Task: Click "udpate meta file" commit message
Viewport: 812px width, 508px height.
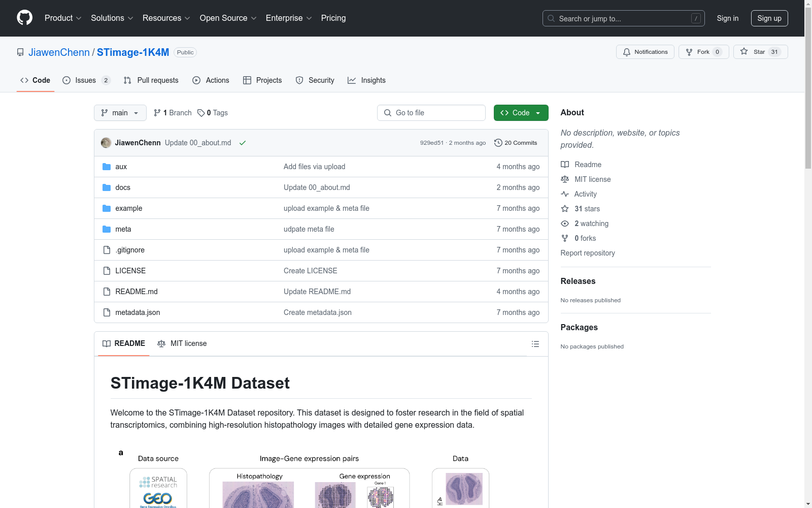Action: pyautogui.click(x=309, y=229)
